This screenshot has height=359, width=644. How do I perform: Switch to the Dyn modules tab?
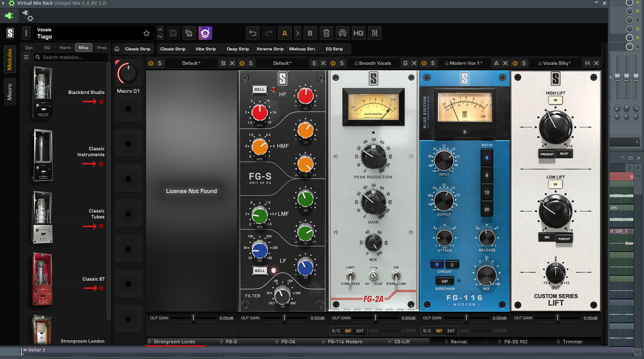[x=29, y=47]
